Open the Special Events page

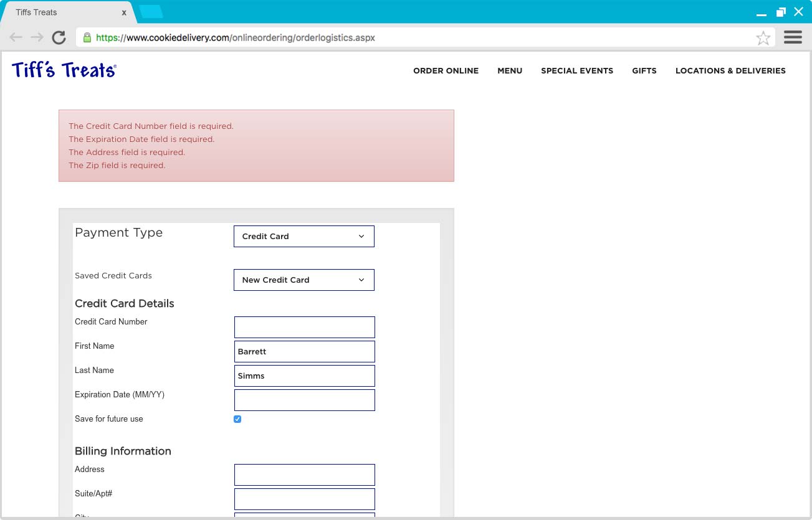(577, 71)
